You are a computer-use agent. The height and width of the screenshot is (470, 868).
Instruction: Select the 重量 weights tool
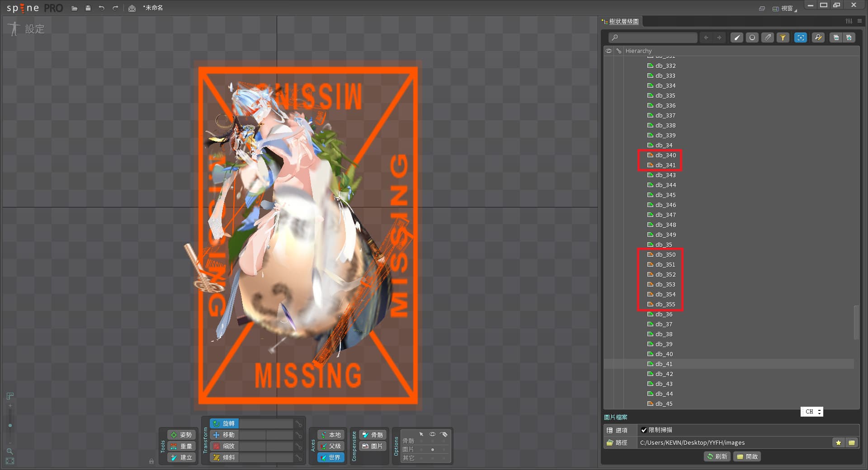181,446
